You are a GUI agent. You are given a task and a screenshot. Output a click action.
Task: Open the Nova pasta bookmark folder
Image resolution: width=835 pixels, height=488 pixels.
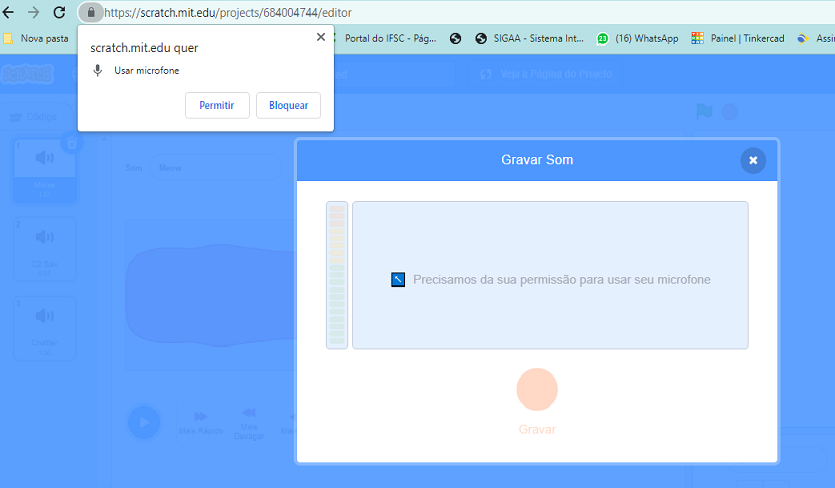point(36,38)
